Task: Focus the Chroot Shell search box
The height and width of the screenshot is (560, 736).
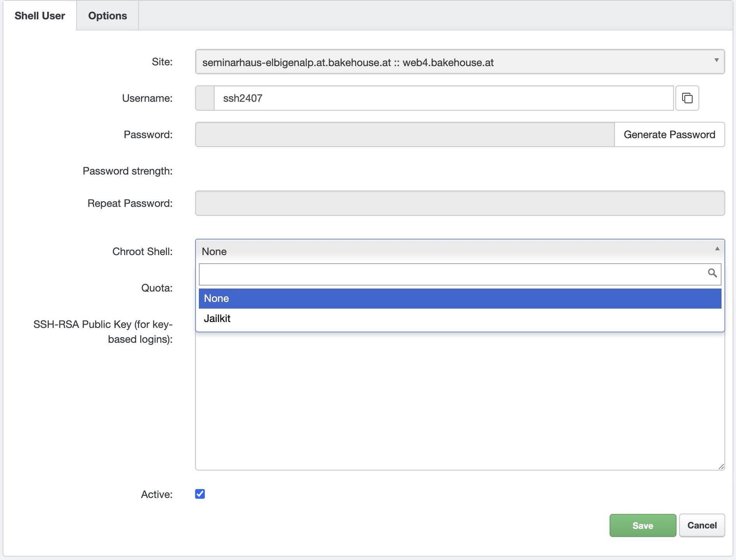Action: point(451,274)
